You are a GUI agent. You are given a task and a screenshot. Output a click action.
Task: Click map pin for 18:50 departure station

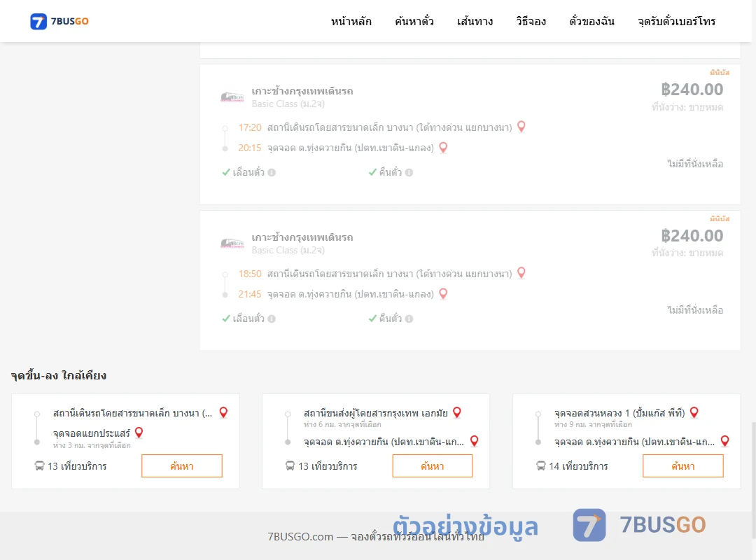(x=521, y=273)
